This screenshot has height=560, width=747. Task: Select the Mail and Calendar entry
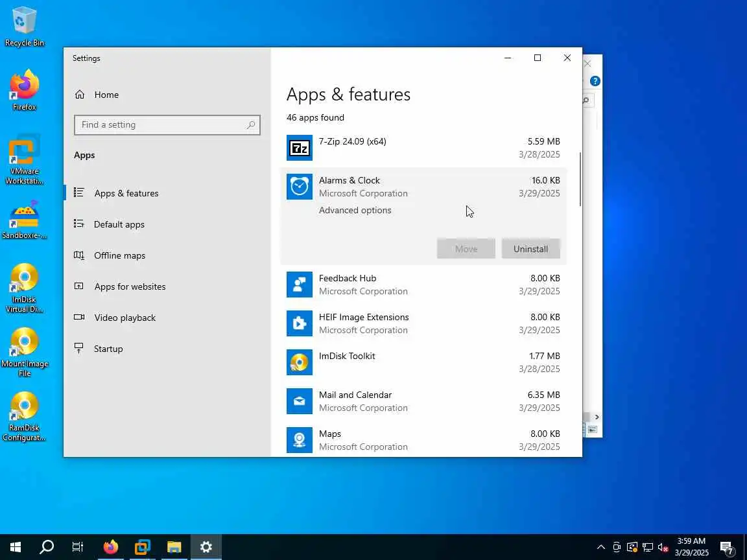pyautogui.click(x=423, y=401)
